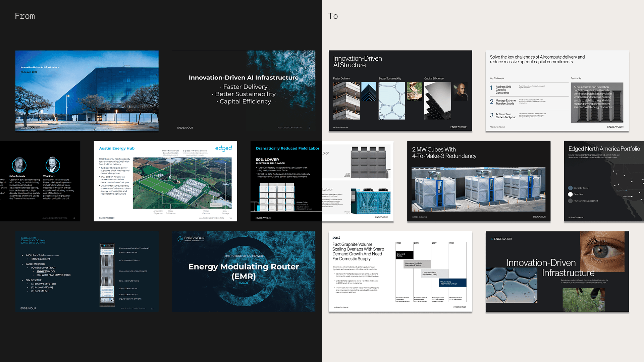Click the Volume Ramp bar in timeline
Viewport: 644px width, 362px height.
click(x=452, y=283)
